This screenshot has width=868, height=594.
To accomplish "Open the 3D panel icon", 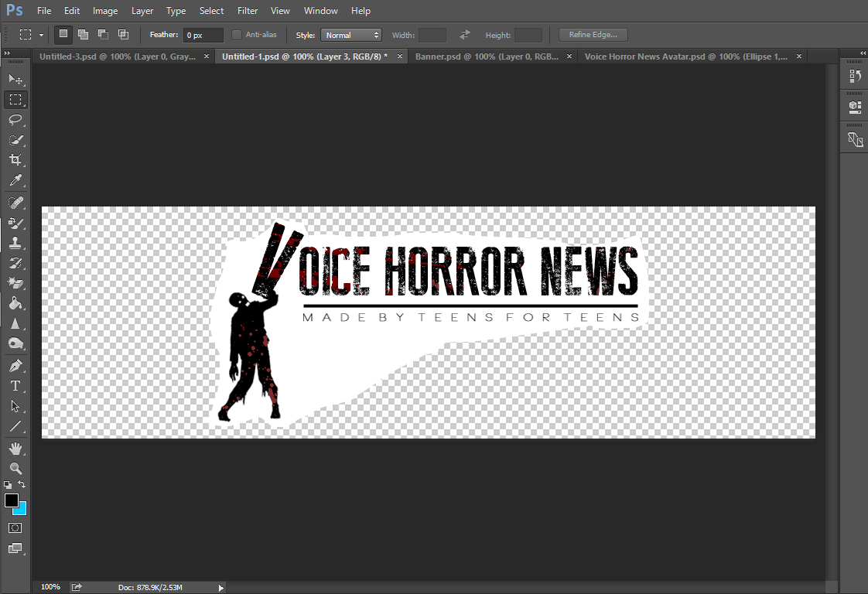I will click(x=855, y=107).
